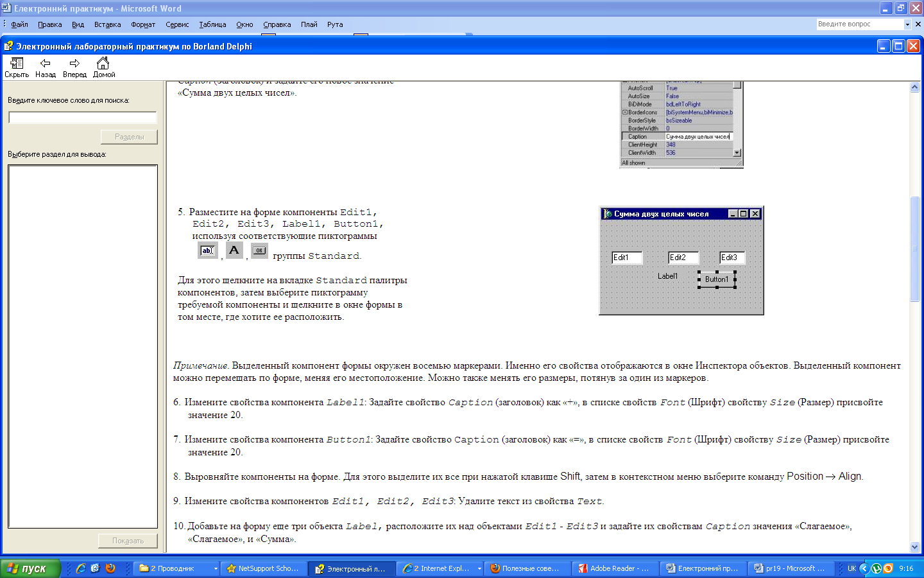Viewport: 924px width, 578px height.
Task: Click the Label component pictogram (A)
Action: coord(234,250)
